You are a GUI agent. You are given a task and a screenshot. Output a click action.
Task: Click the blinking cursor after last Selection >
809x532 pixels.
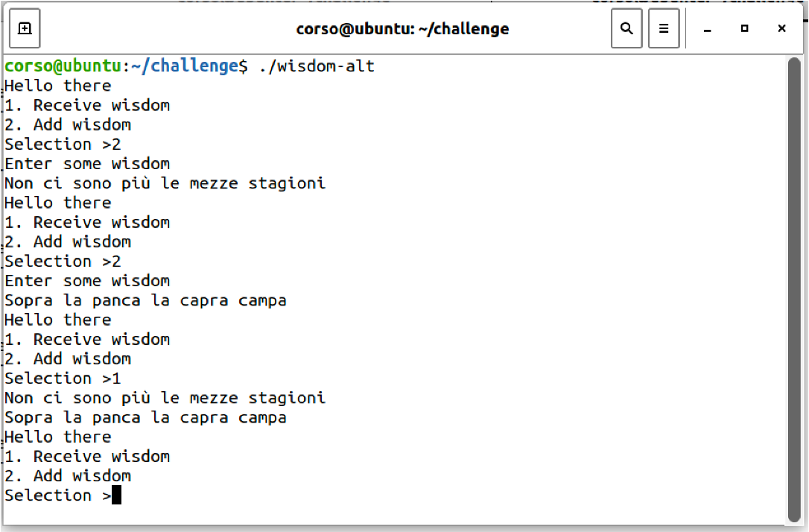pyautogui.click(x=116, y=495)
